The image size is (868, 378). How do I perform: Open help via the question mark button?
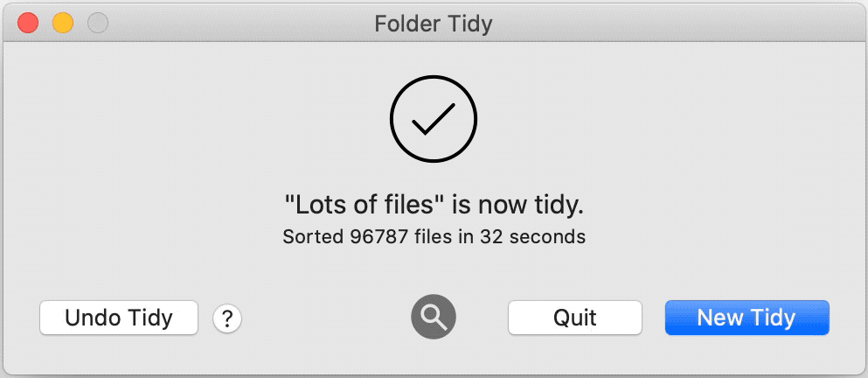227,318
